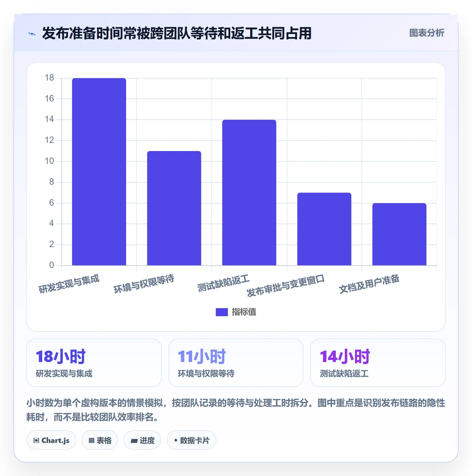
Task: Click the 18小时 value in the stat card
Action: click(61, 357)
